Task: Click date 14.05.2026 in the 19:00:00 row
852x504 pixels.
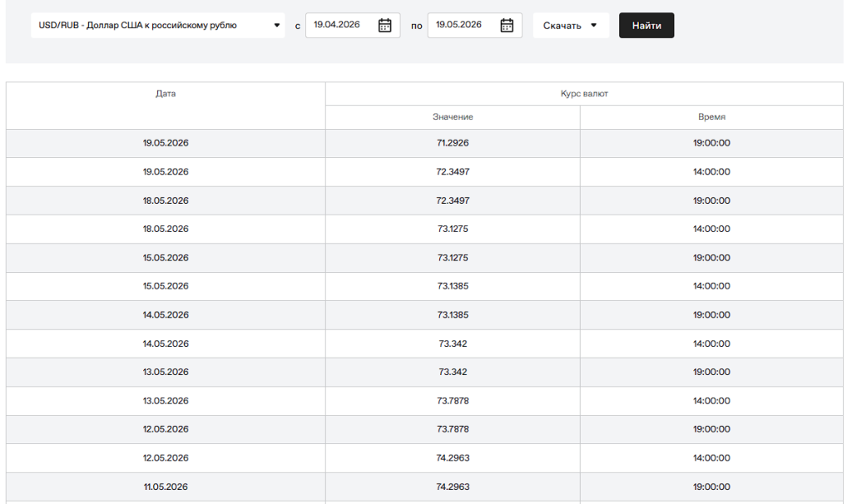Action: [x=166, y=314]
